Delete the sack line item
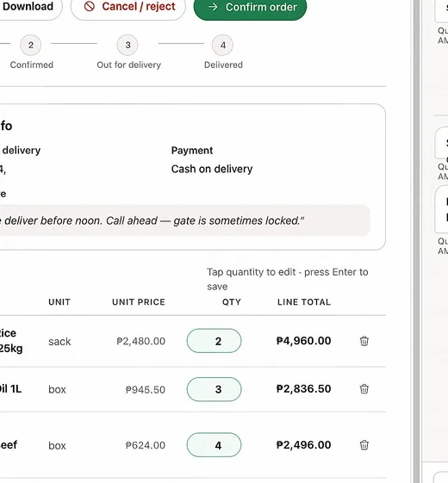 click(x=364, y=341)
